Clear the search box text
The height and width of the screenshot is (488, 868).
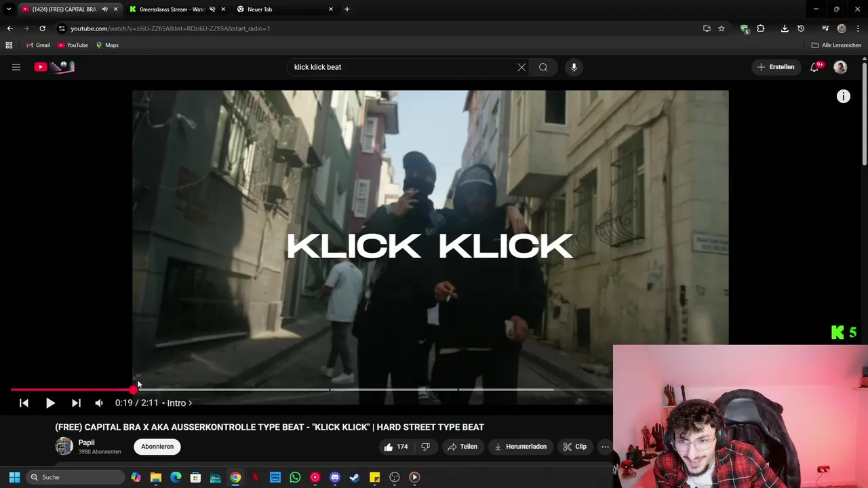pos(521,67)
